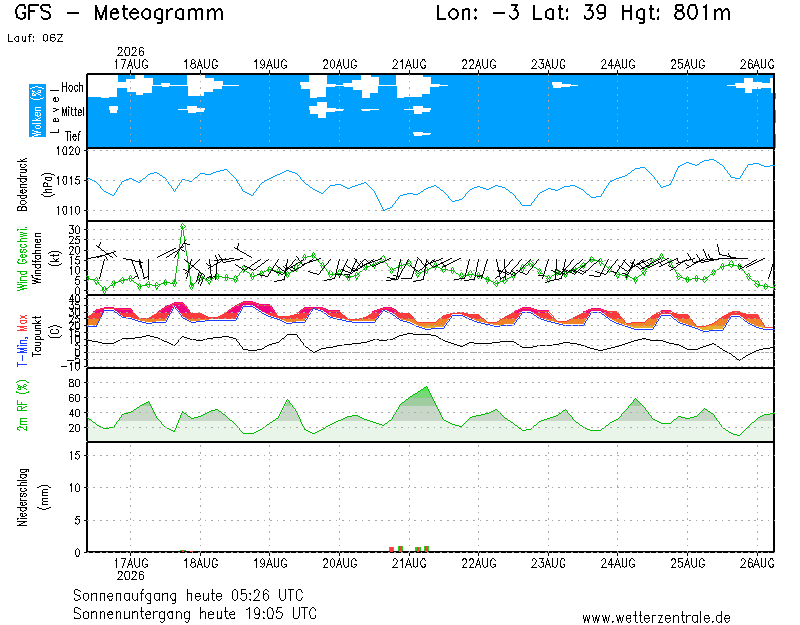
Task: Click the 'Tief' cloud level label
Action: pyautogui.click(x=73, y=136)
